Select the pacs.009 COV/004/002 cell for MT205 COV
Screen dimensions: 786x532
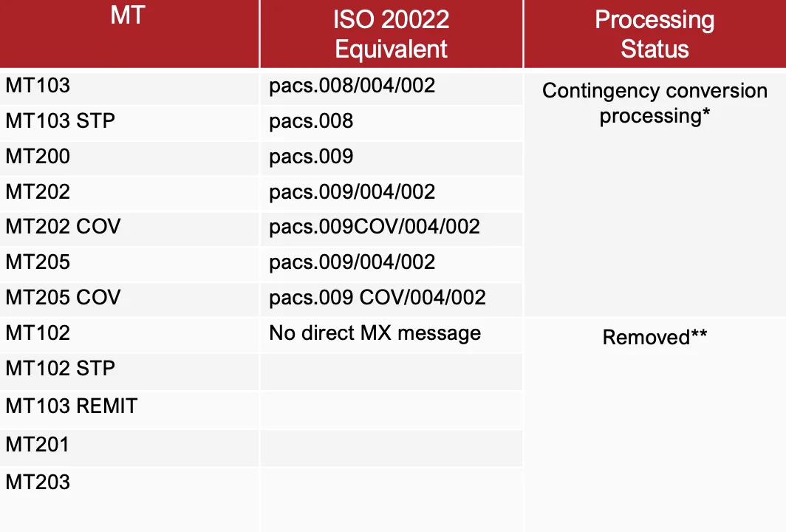coord(377,297)
